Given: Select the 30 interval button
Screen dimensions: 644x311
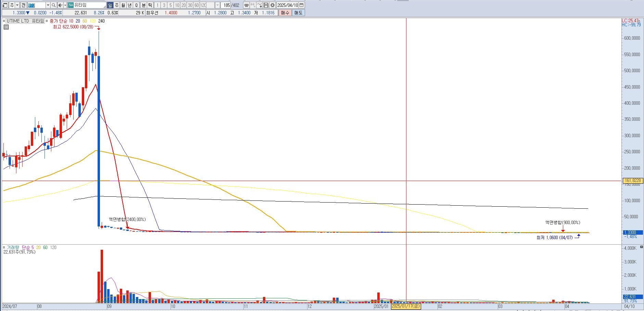Looking at the screenshot, I should [x=190, y=5].
